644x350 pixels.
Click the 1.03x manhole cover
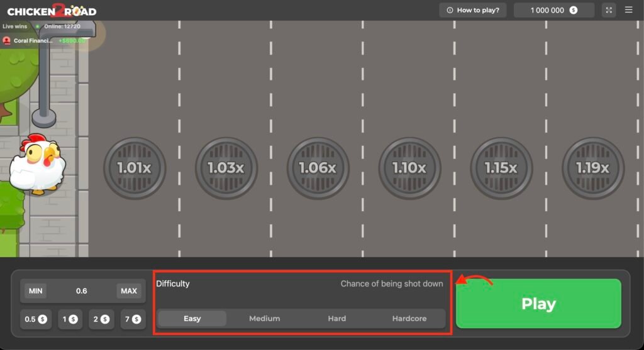[226, 168]
